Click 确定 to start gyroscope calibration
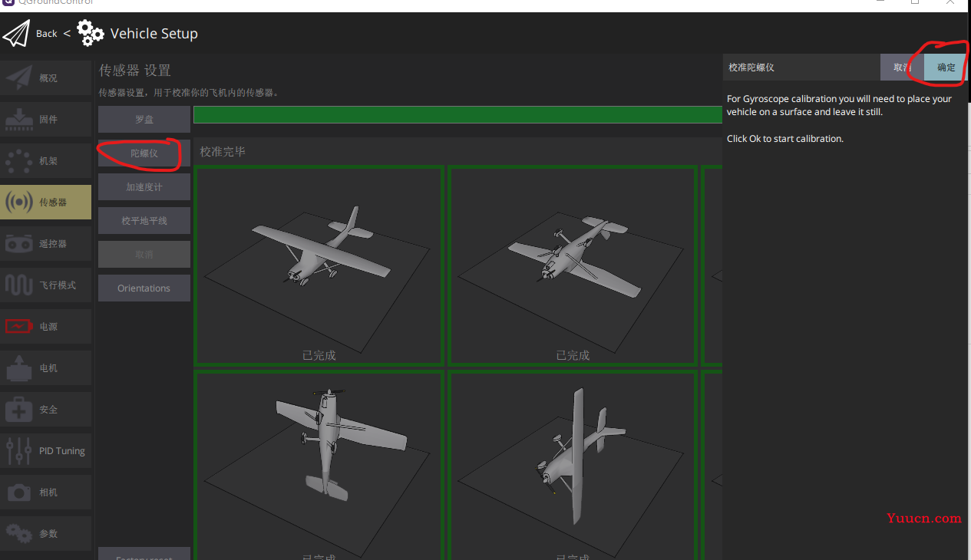The height and width of the screenshot is (560, 971). (x=946, y=68)
